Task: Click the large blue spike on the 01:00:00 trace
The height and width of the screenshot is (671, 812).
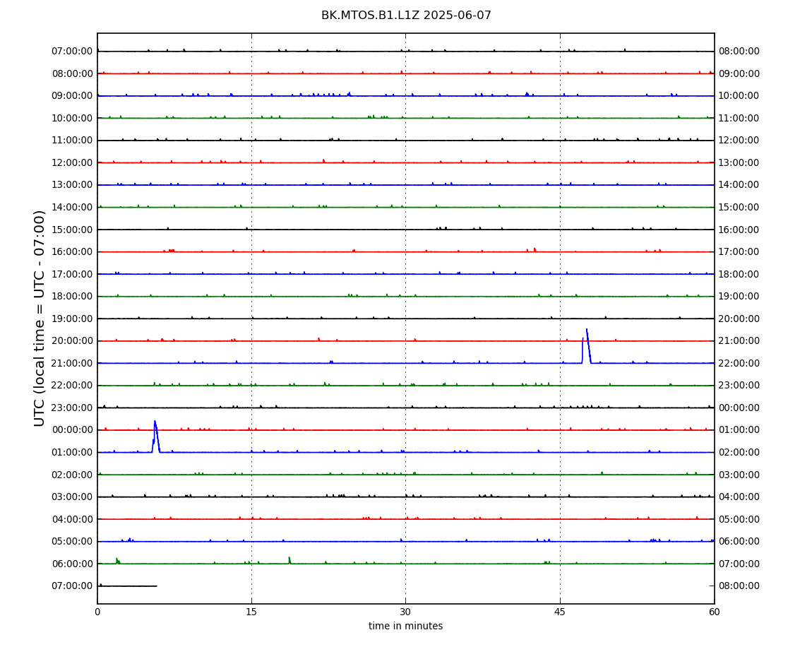Action: tap(155, 437)
